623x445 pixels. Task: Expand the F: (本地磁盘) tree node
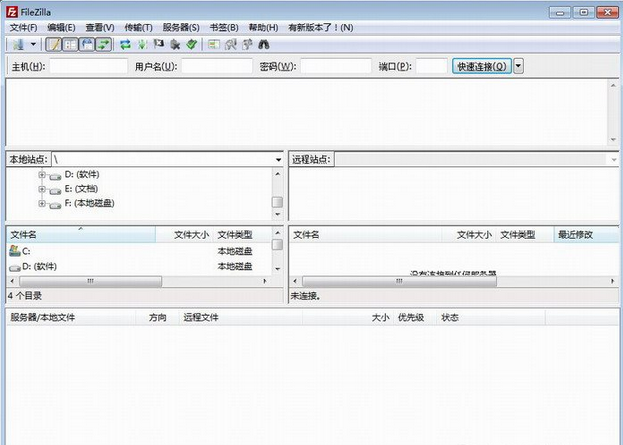42,203
